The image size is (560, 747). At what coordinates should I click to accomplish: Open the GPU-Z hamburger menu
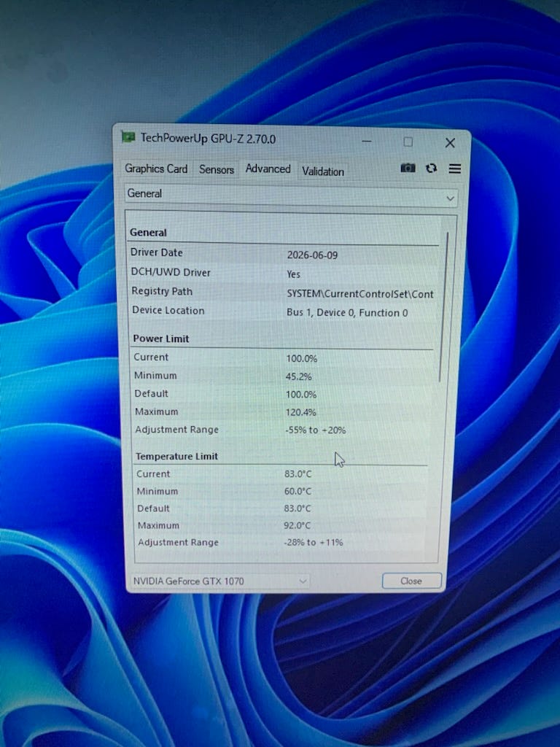pyautogui.click(x=455, y=169)
